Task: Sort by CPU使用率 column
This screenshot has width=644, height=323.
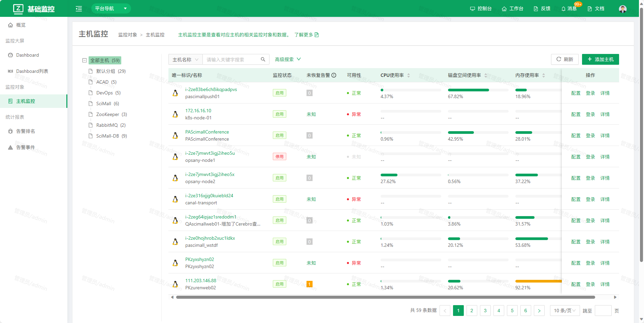Action: tap(409, 75)
